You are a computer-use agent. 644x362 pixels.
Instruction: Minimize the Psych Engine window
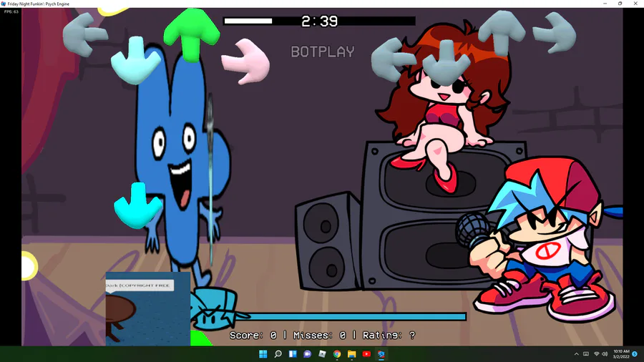click(605, 4)
